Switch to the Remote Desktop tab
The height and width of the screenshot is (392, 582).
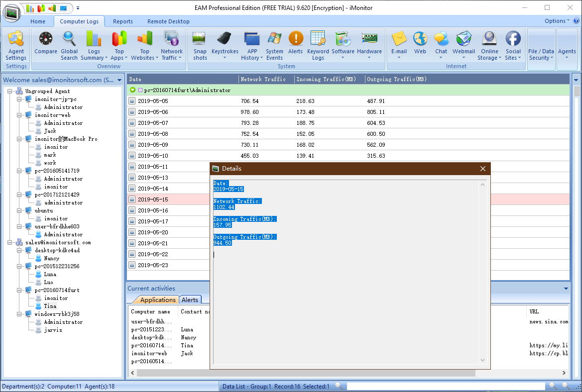point(168,21)
